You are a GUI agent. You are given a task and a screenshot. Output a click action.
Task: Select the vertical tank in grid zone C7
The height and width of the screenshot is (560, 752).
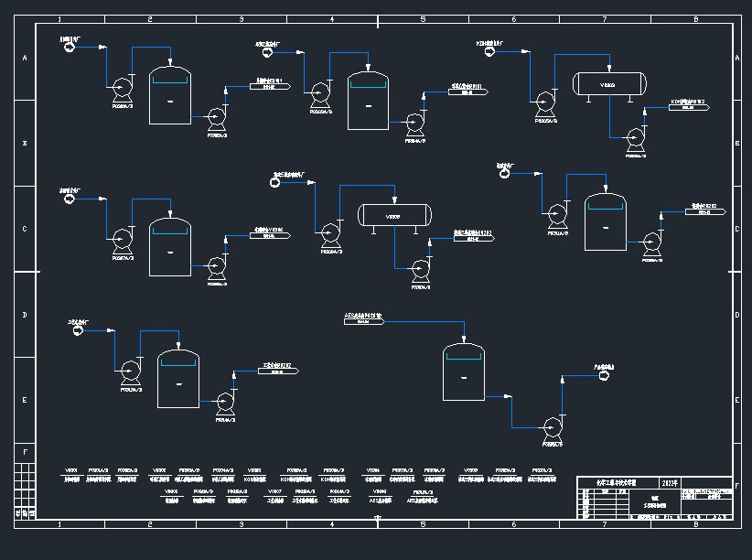pyautogui.click(x=606, y=221)
